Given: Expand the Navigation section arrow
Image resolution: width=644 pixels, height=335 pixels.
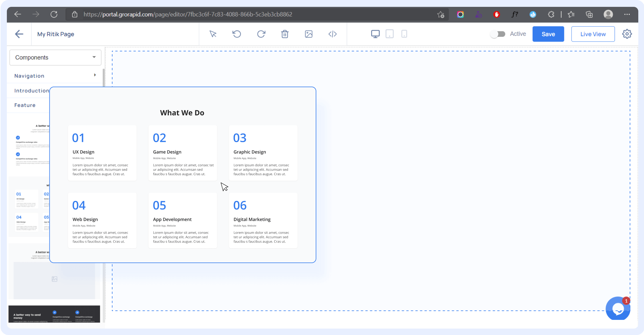Looking at the screenshot, I should click(95, 75).
